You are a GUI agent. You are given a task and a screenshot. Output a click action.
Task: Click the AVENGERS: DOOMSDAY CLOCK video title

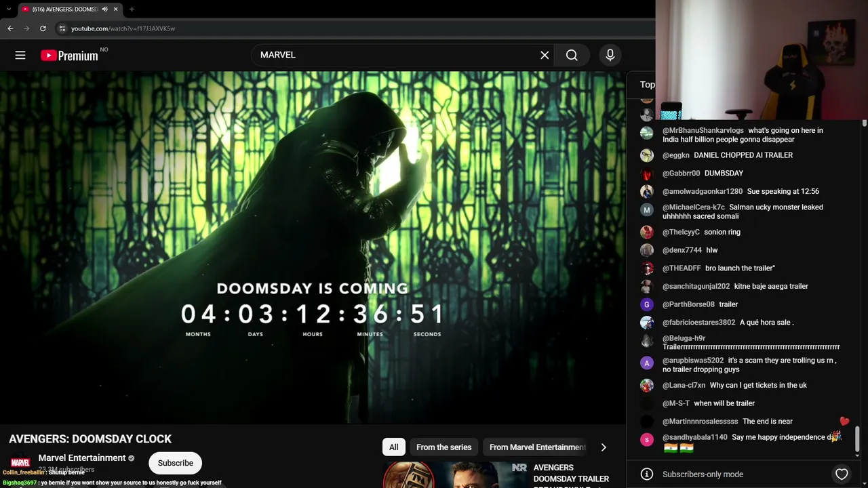(x=90, y=439)
